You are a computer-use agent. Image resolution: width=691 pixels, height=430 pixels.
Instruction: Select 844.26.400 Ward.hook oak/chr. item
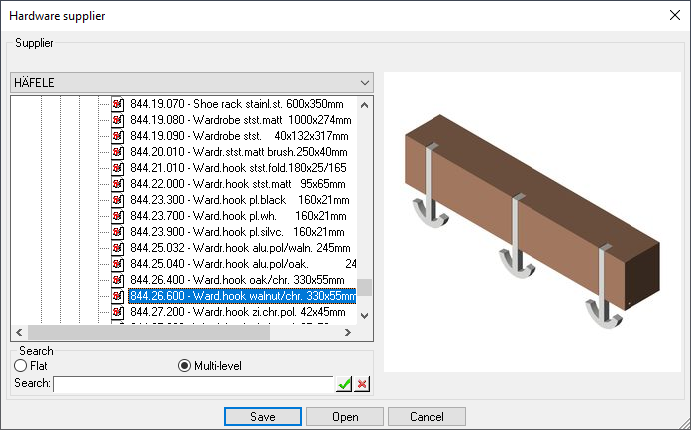240,280
